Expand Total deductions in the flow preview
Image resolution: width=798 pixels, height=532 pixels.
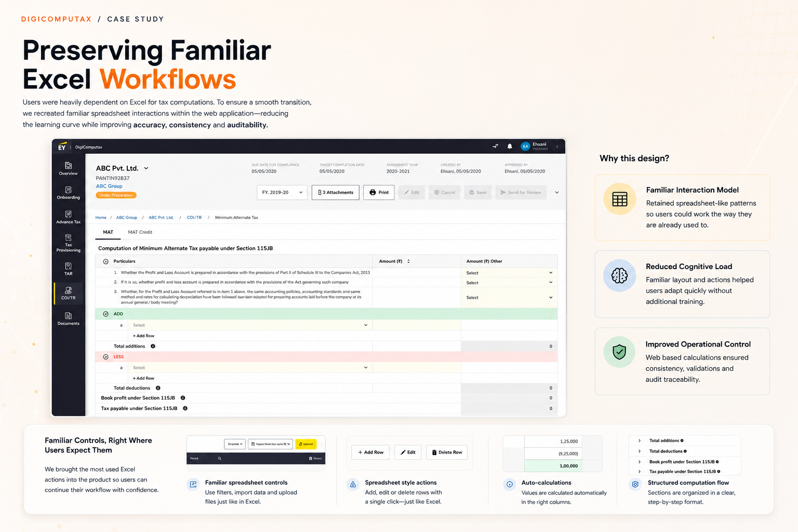pyautogui.click(x=640, y=451)
